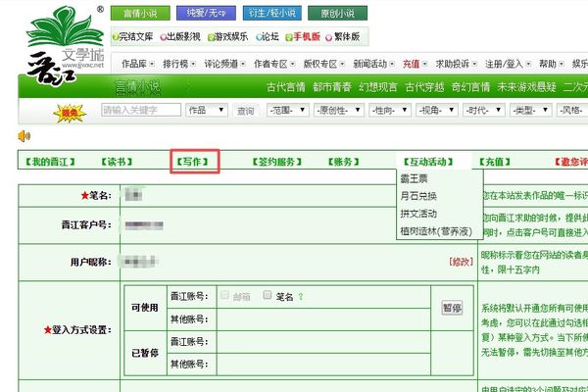The image size is (588, 392).
Task: Click the 衍生/轻小说 button
Action: point(271,13)
